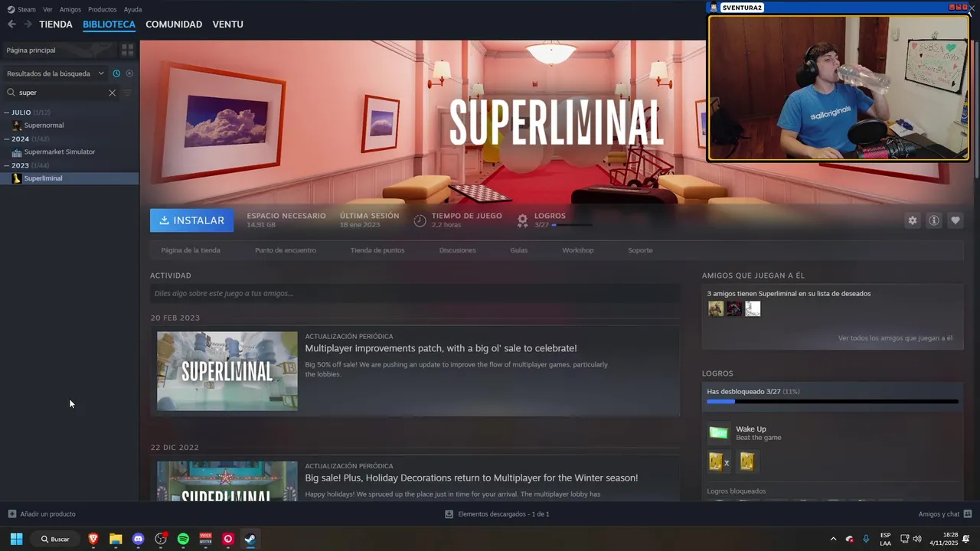Screen dimensions: 980x551
Task: Collapse the JULIO collection group
Action: point(7,112)
